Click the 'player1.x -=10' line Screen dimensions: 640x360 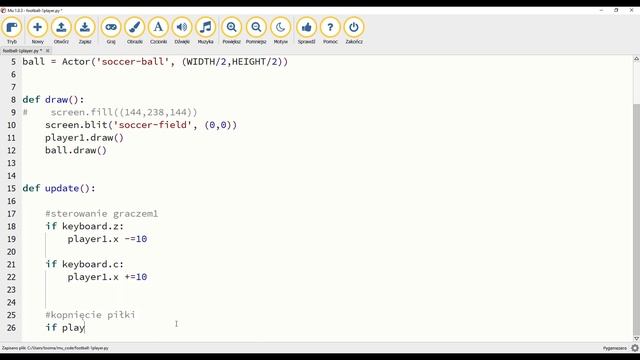[x=107, y=239]
